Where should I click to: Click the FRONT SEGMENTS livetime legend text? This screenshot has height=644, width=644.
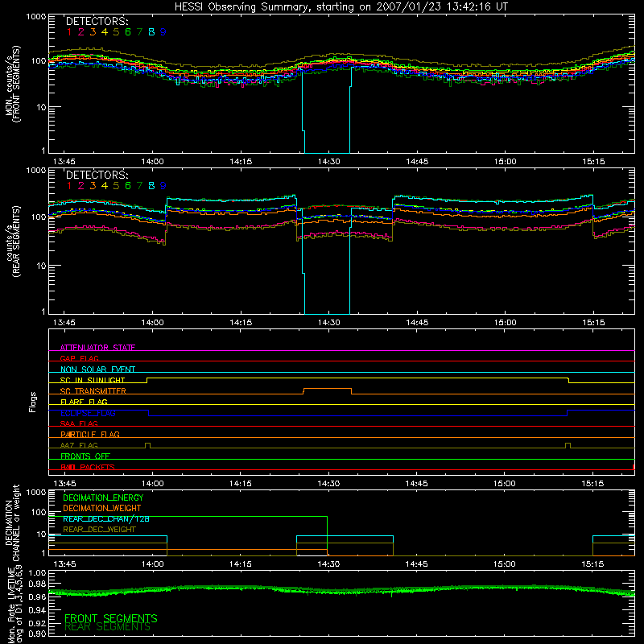[111, 618]
